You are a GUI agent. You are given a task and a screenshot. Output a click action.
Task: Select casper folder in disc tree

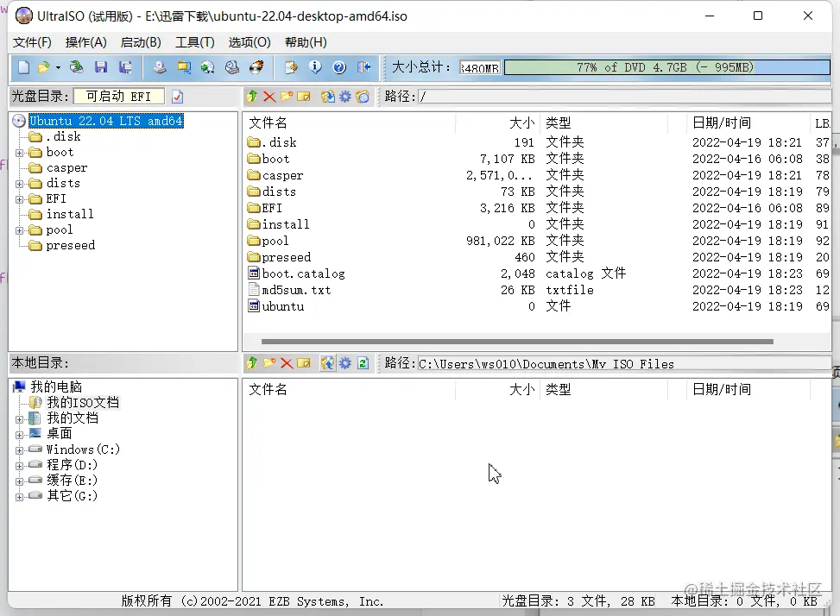(x=66, y=168)
